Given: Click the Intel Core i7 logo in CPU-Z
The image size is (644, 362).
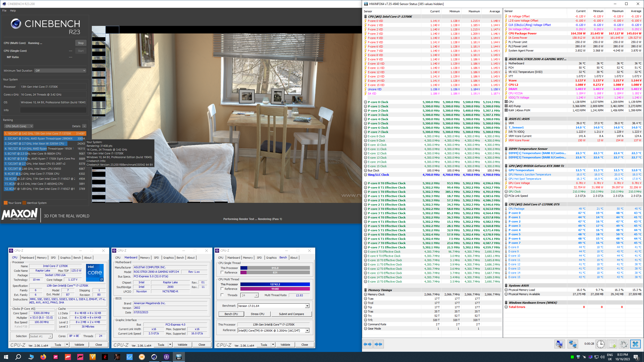Looking at the screenshot, I should 95,273.
